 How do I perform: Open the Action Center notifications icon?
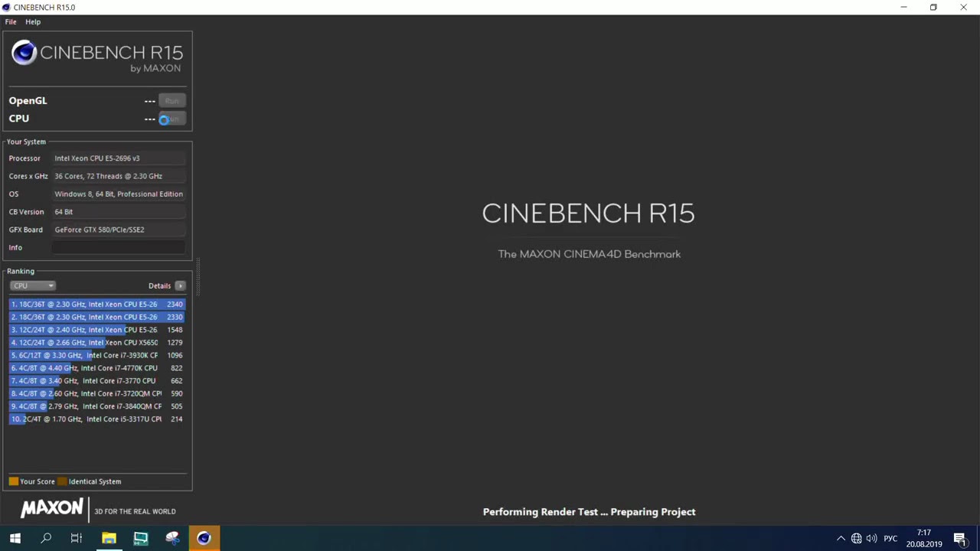(960, 539)
